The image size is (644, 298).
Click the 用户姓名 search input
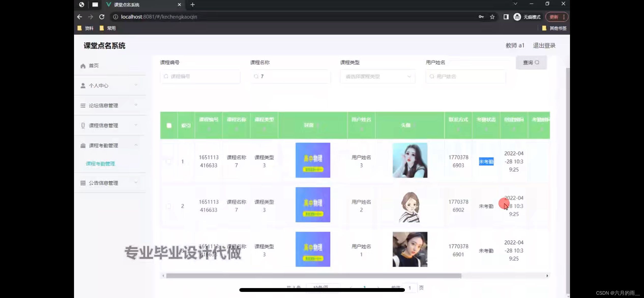point(466,76)
